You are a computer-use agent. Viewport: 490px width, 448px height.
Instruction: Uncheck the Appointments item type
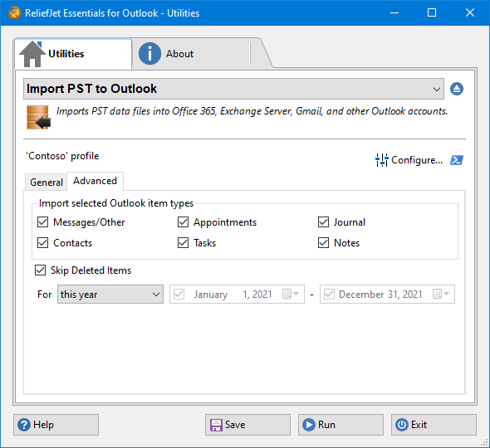(x=183, y=222)
